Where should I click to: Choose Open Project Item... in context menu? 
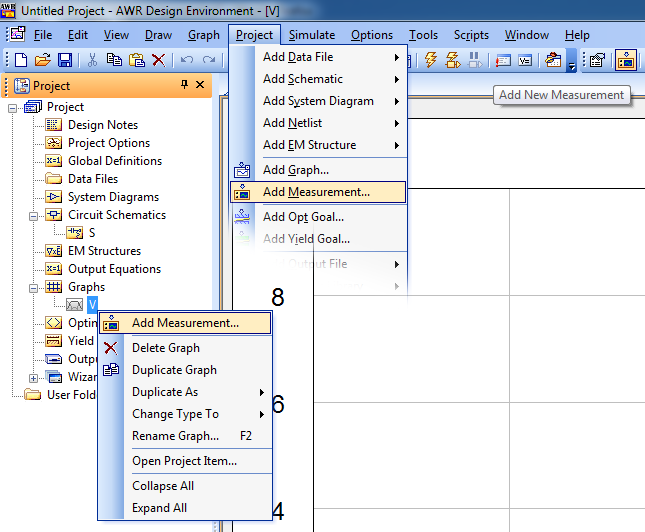tap(185, 461)
